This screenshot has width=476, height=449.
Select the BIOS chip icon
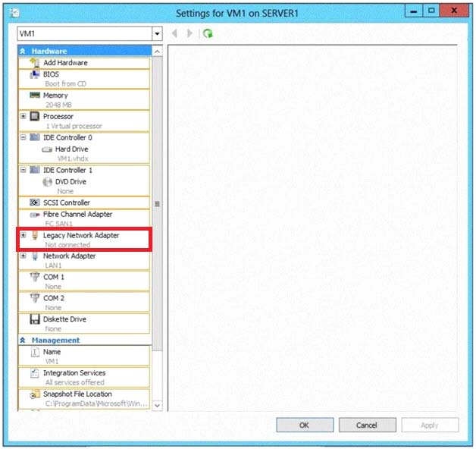click(x=34, y=74)
